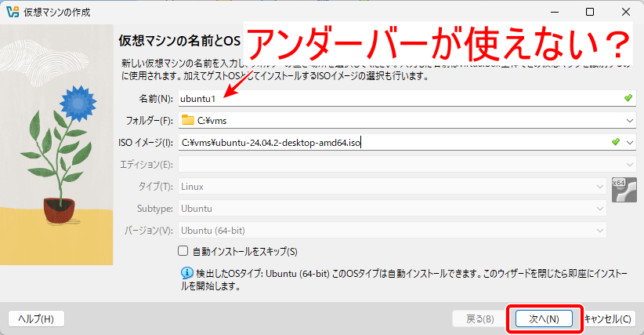
Task: Open the エディション dropdown
Action: tap(407, 165)
